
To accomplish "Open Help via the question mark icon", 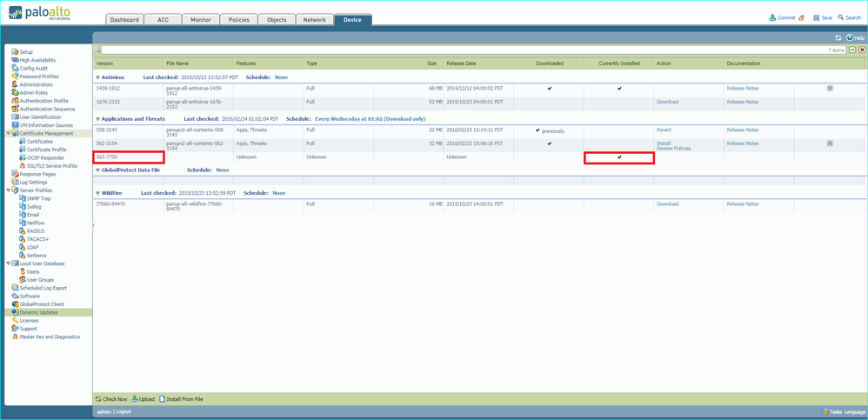I will (850, 38).
